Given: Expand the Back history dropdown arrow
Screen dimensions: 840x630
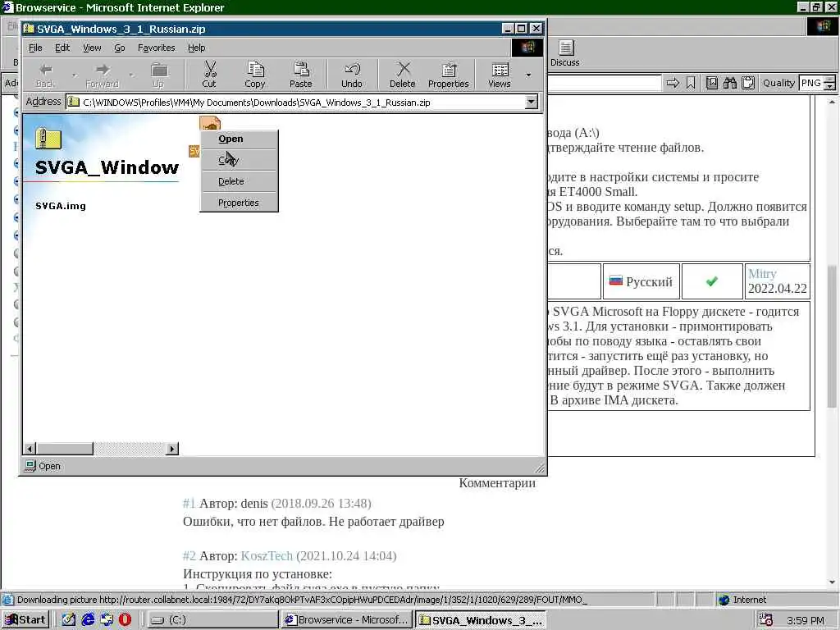Looking at the screenshot, I should [74, 75].
